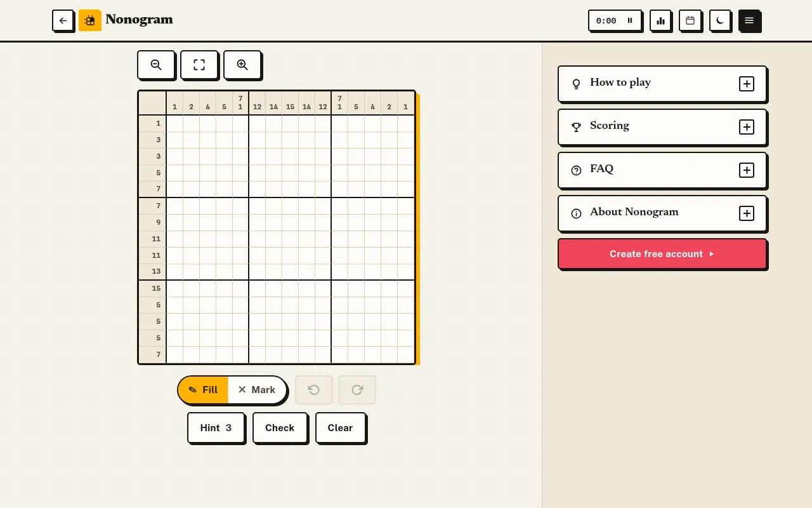
Task: Use a Hint
Action: point(216,428)
